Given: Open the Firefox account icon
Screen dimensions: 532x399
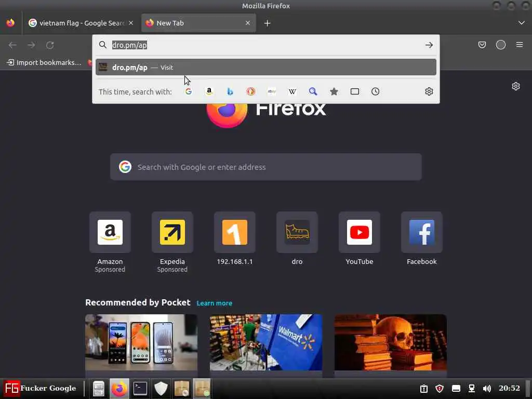Looking at the screenshot, I should point(501,45).
